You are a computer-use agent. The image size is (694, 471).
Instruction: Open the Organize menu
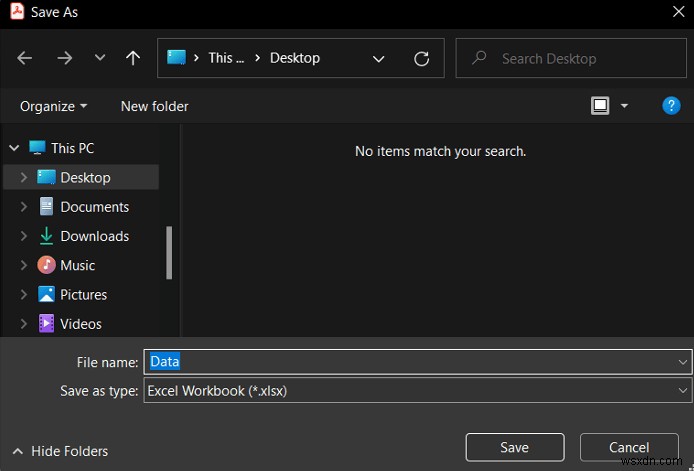point(54,106)
